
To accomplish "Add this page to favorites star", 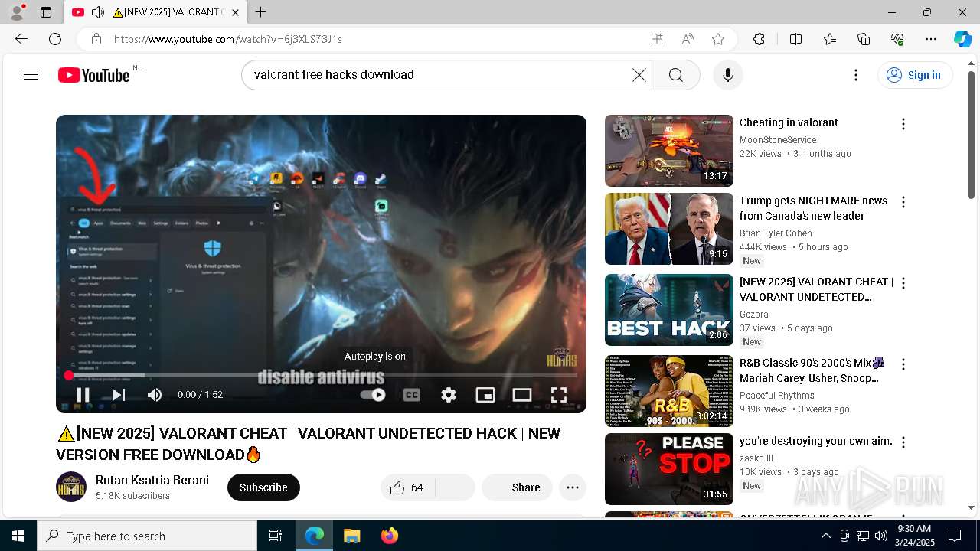I will pos(718,39).
